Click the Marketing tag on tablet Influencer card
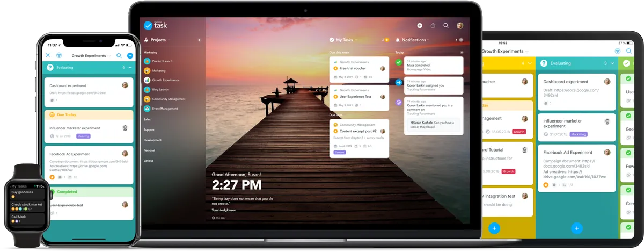The image size is (644, 252). click(579, 134)
